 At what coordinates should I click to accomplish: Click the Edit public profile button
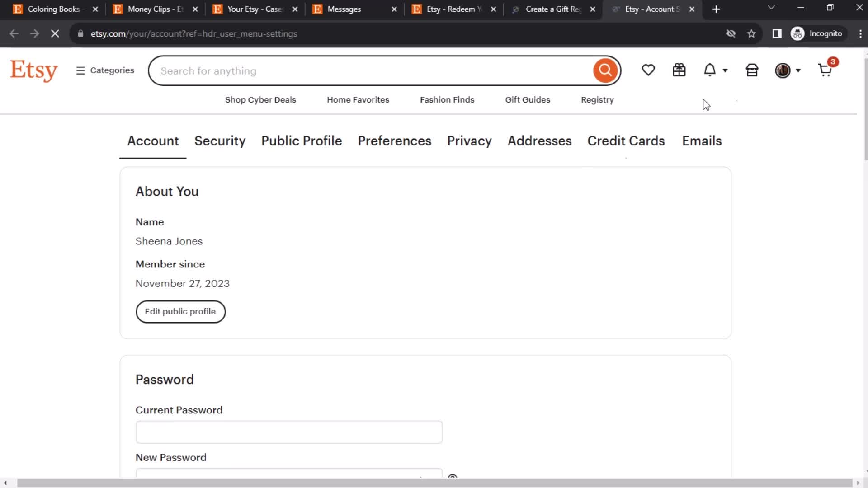click(181, 311)
